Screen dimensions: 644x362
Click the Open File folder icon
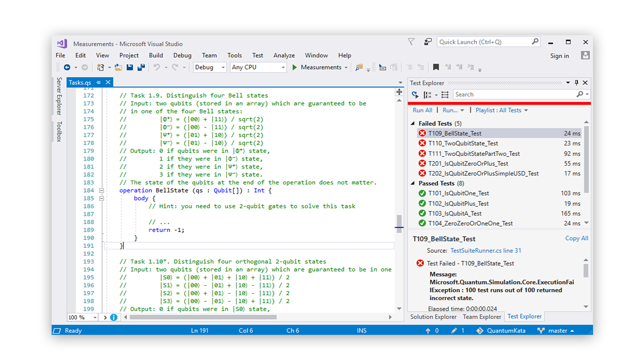tap(118, 67)
